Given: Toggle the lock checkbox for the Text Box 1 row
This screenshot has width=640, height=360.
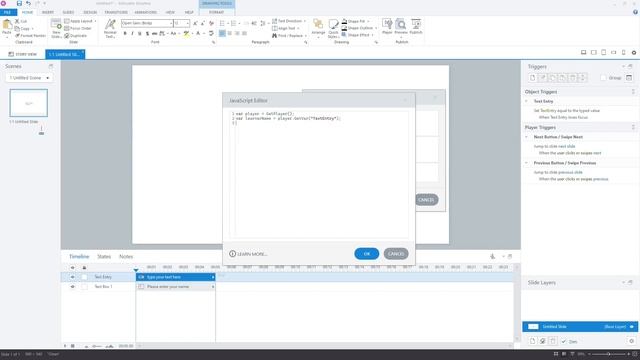Looking at the screenshot, I should coord(84,287).
